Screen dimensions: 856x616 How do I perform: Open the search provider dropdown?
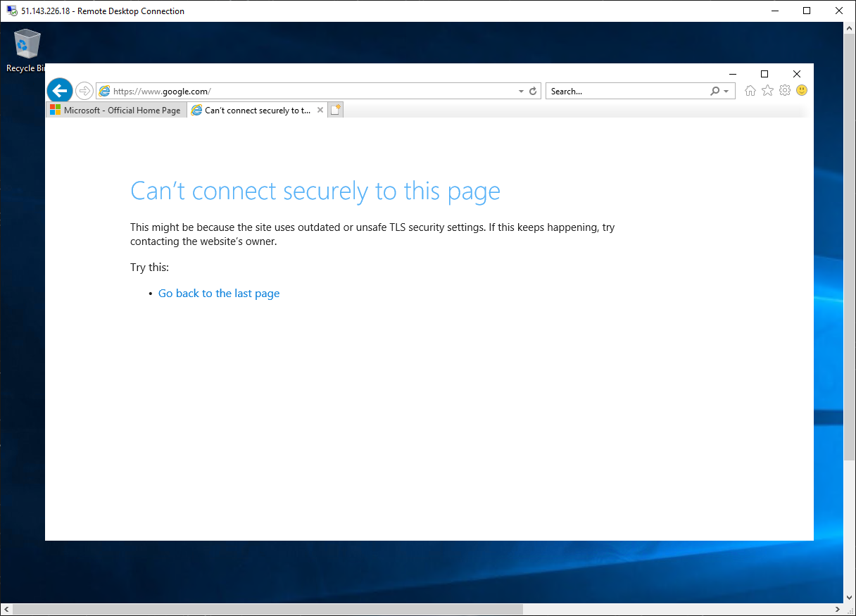pyautogui.click(x=724, y=91)
